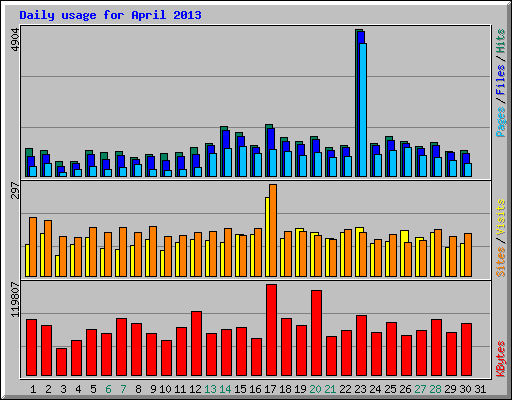Click day label 1 on the x-axis
Screen dimensions: 512x400
pyautogui.click(x=33, y=389)
